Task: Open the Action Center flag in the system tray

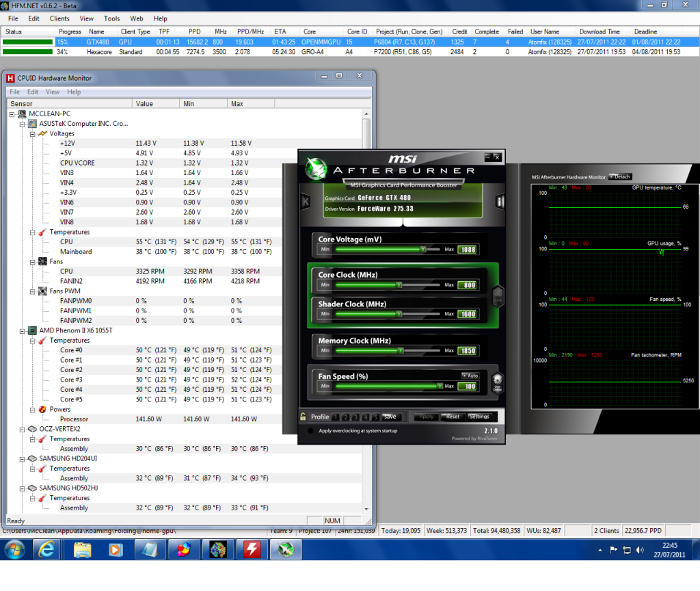Action: point(613,550)
